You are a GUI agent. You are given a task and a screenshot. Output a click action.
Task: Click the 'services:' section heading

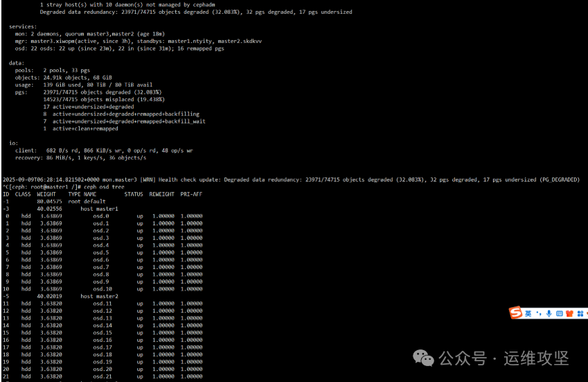[24, 26]
